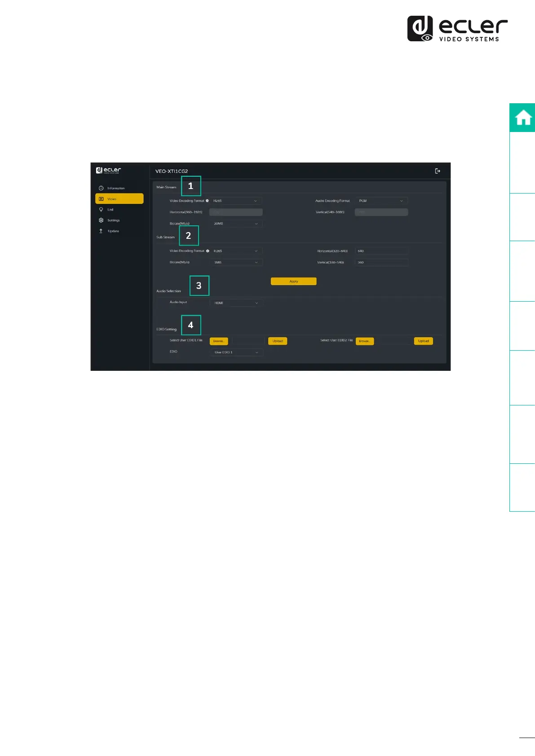The width and height of the screenshot is (535, 756).
Task: Click the Settings gear icon in sidebar
Action: tap(101, 220)
